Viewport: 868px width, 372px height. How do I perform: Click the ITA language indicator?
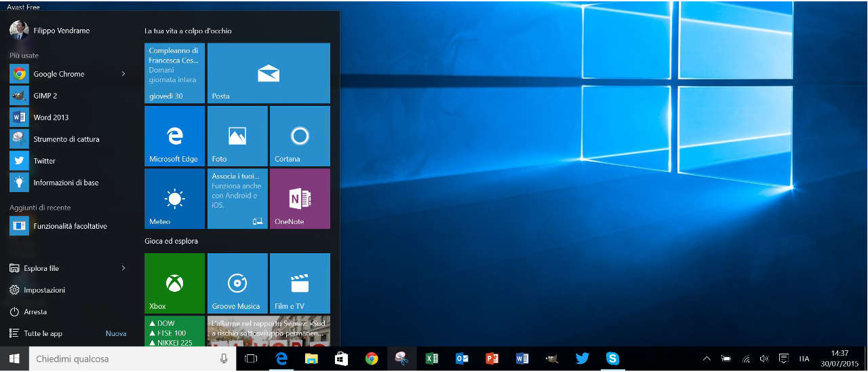(x=805, y=358)
